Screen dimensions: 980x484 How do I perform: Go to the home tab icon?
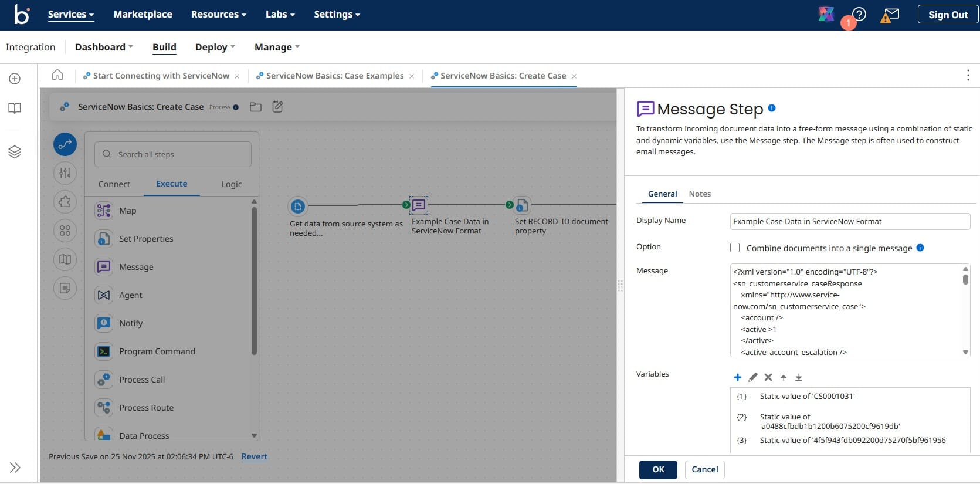pos(57,75)
